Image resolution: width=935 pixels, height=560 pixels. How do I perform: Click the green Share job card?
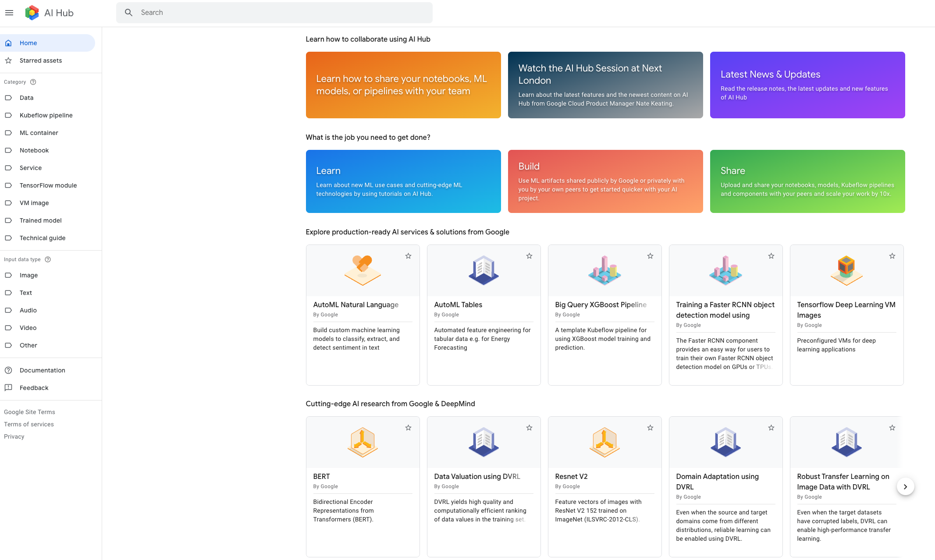[x=807, y=181]
